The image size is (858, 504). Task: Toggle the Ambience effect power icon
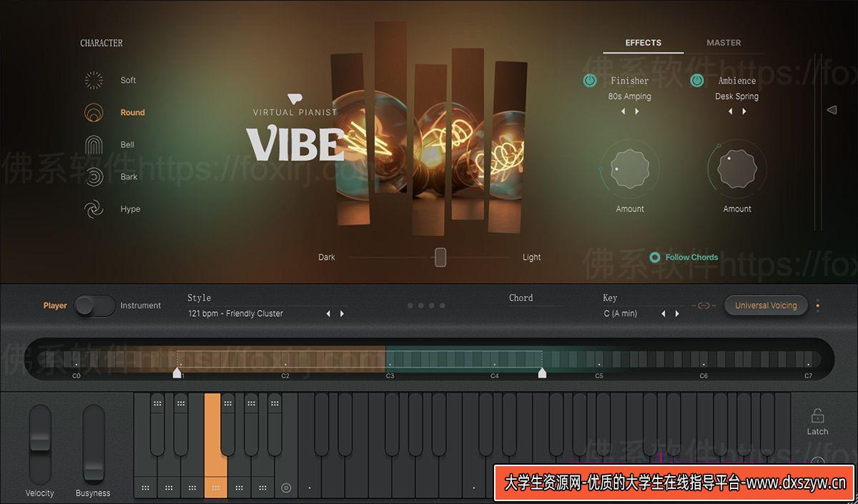(697, 81)
